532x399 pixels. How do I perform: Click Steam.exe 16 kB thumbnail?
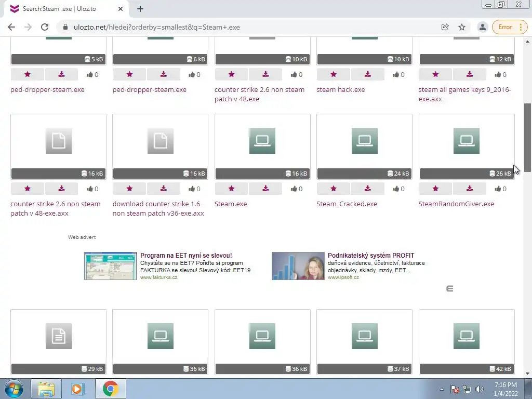262,147
